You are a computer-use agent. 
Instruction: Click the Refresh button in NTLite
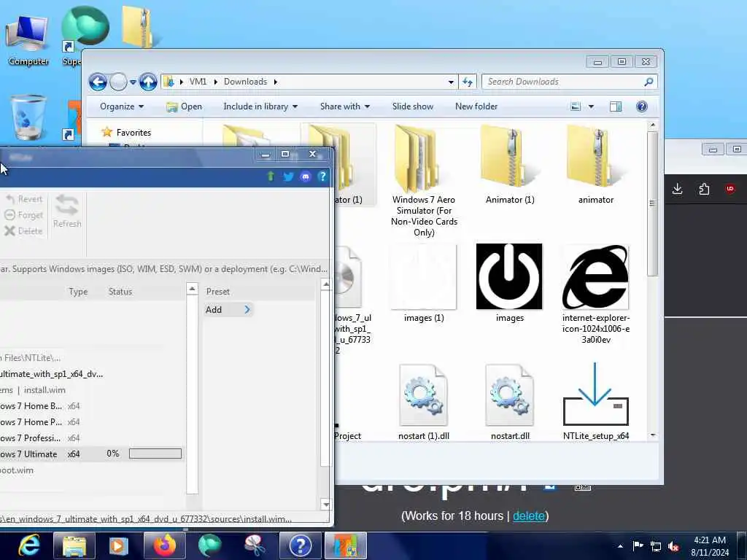tap(67, 211)
